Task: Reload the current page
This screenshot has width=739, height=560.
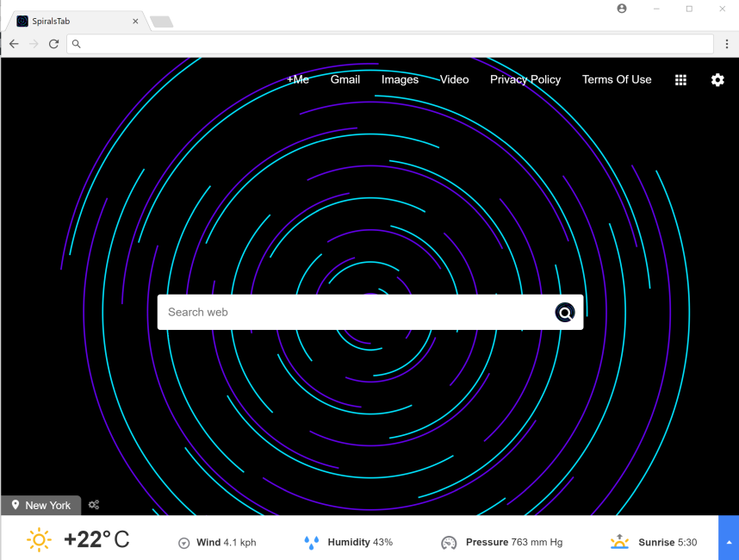Action: [53, 44]
